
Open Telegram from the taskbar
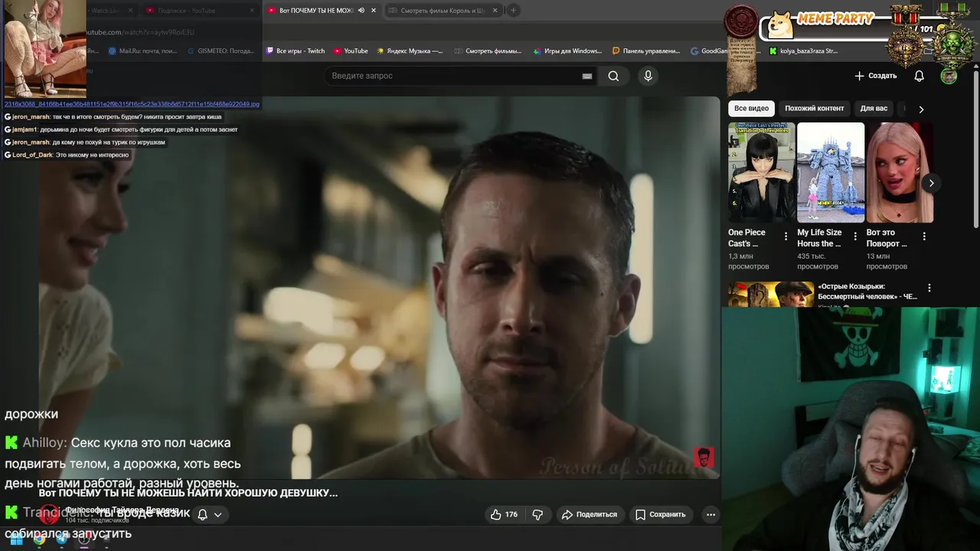pos(62,540)
